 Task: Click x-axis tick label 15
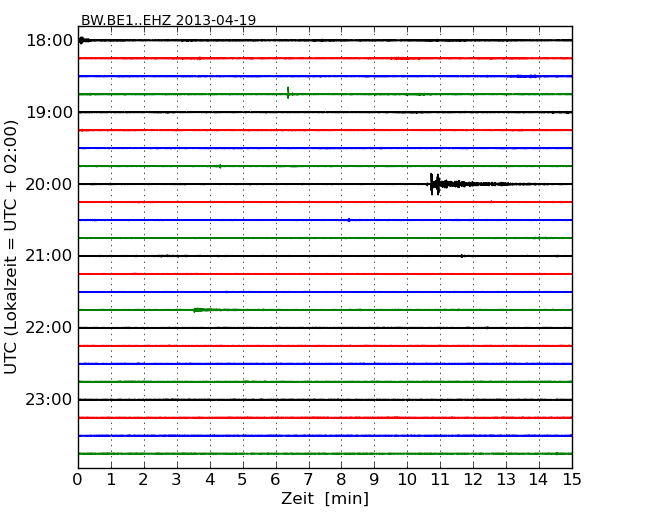coord(572,480)
